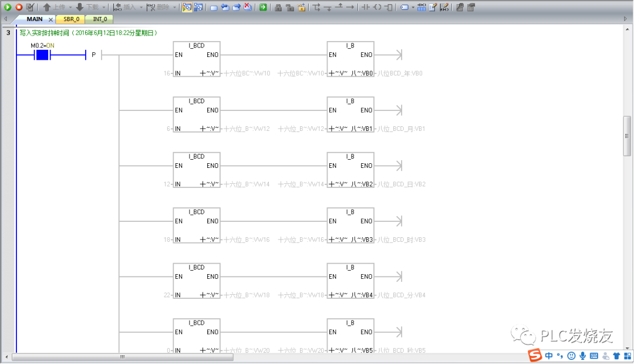Toggle program status monitoring icon

click(187, 7)
